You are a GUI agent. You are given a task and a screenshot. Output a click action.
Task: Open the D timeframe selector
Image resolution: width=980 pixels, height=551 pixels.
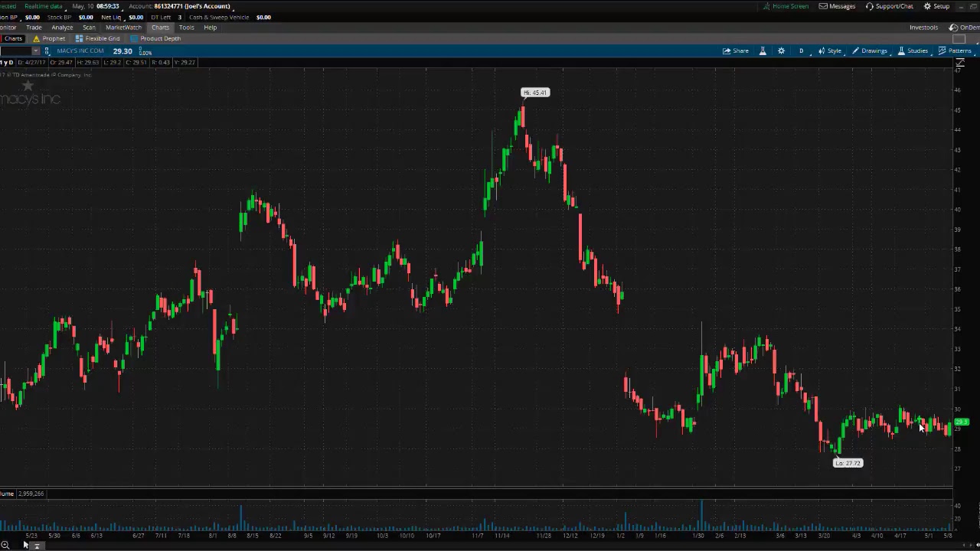[802, 51]
